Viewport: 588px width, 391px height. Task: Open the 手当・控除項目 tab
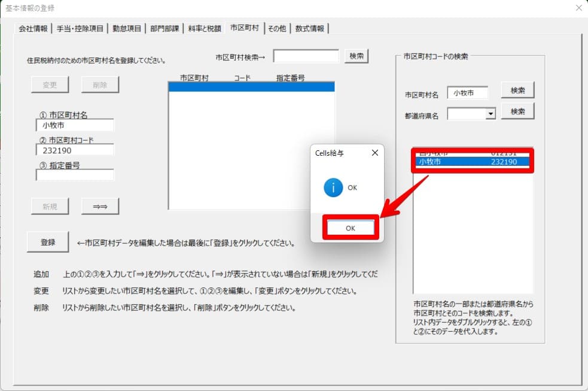[x=80, y=28]
